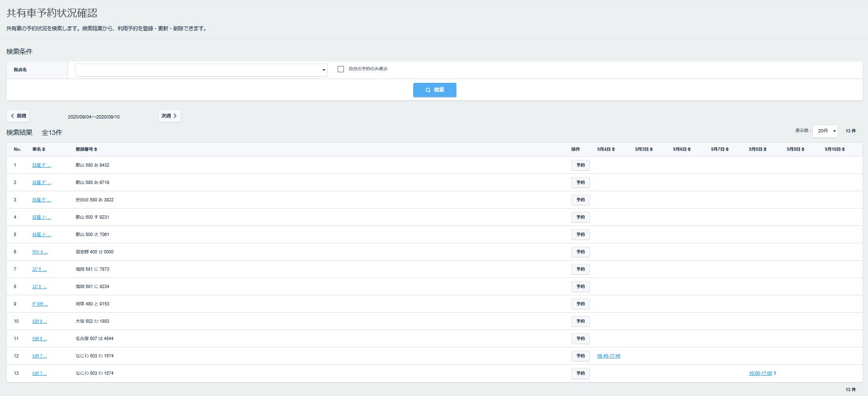Sort the table by 車名 column
The image size is (868, 396).
[x=39, y=149]
